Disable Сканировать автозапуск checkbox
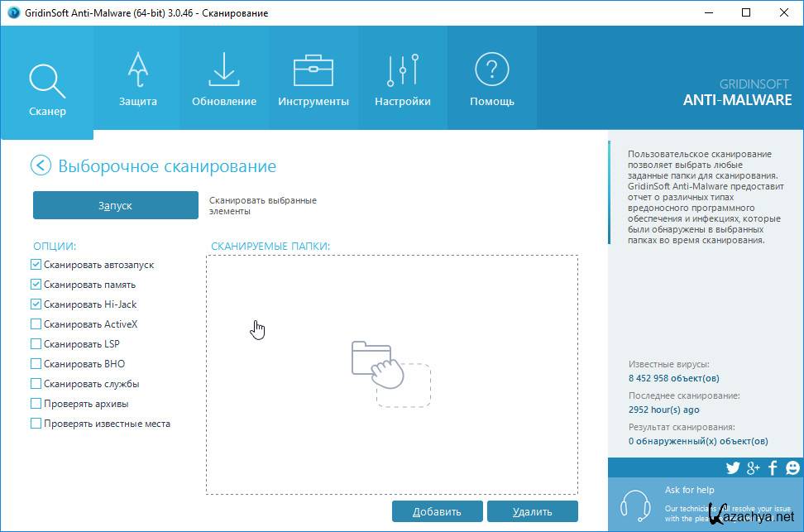The image size is (804, 532). pos(36,265)
